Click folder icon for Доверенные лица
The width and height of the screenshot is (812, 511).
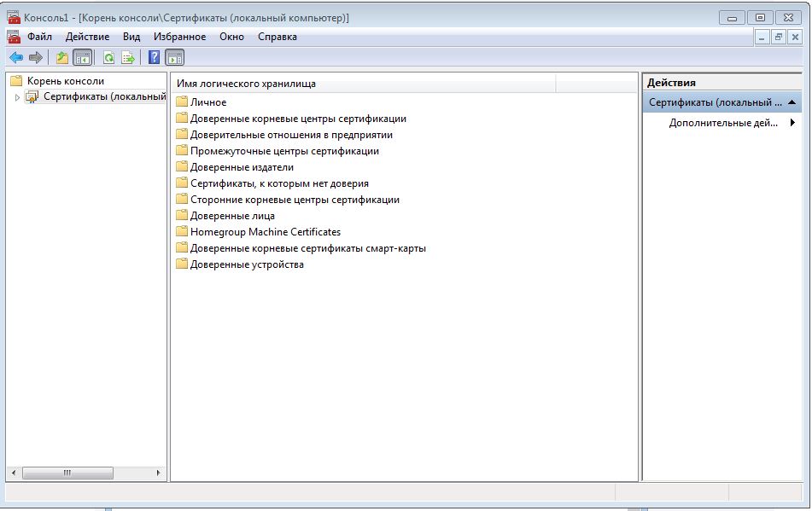tap(181, 216)
